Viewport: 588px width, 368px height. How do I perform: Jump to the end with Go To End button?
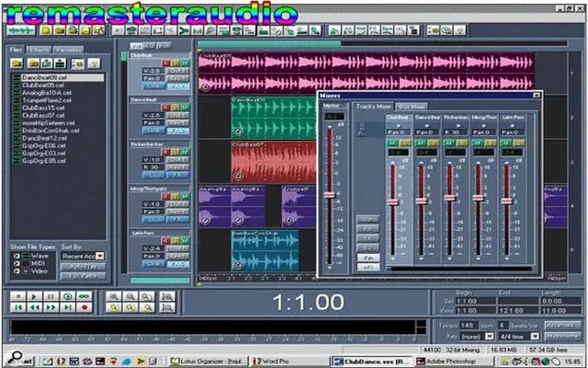click(67, 307)
